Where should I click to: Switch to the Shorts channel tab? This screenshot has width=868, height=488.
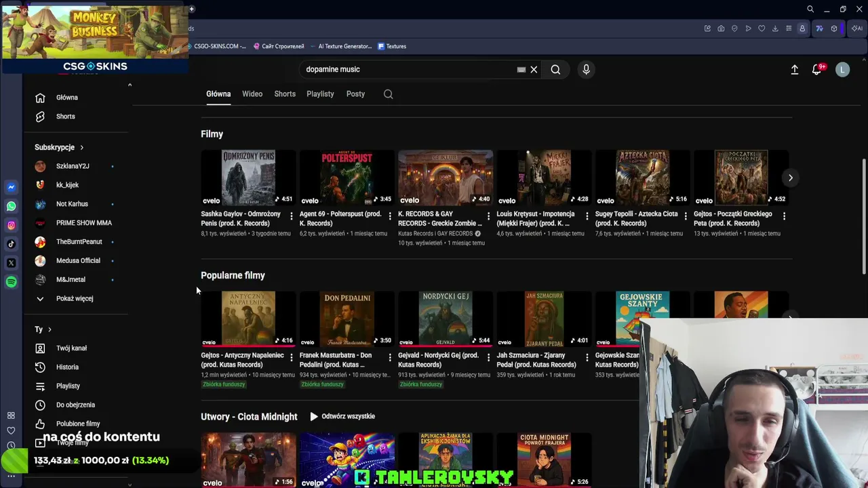pos(285,94)
